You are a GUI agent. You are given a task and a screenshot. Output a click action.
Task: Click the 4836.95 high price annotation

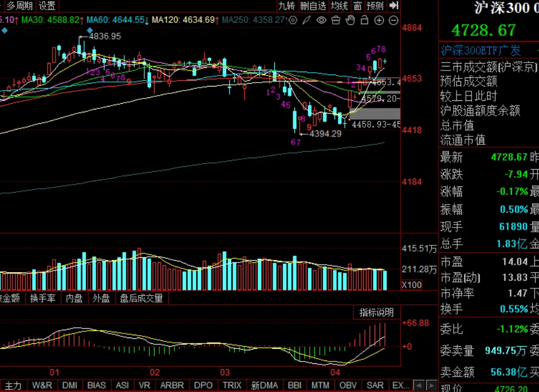point(105,36)
